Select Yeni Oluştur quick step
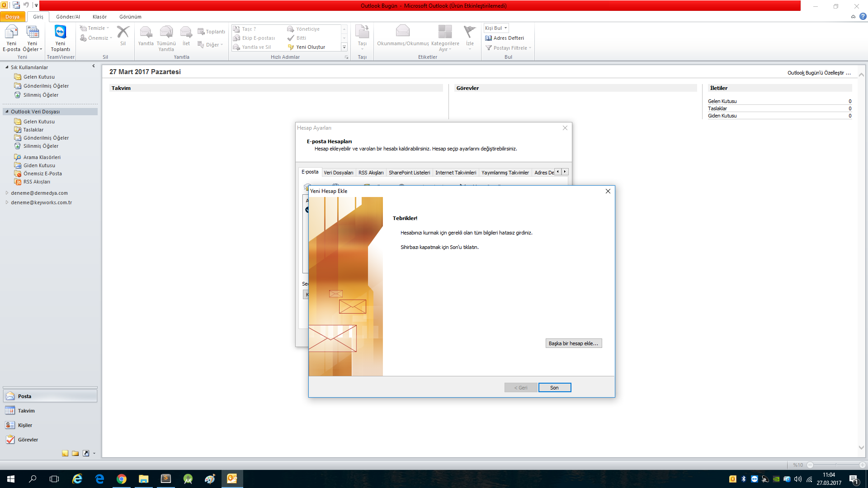 (307, 47)
